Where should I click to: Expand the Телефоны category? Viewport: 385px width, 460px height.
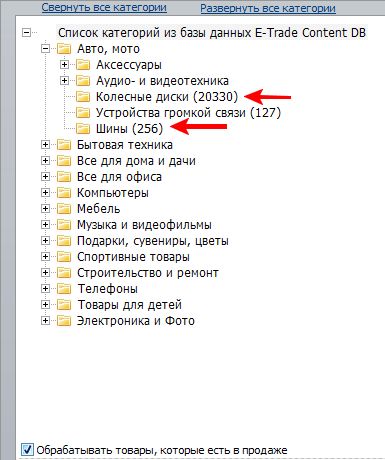click(45, 289)
